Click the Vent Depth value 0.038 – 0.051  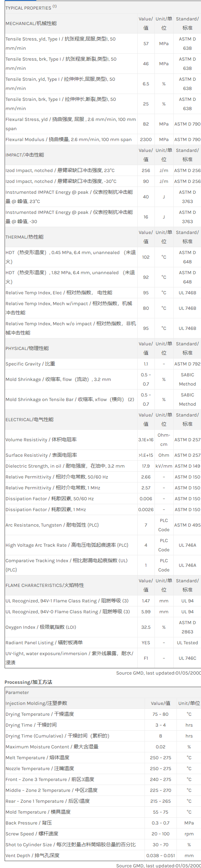pos(160,855)
